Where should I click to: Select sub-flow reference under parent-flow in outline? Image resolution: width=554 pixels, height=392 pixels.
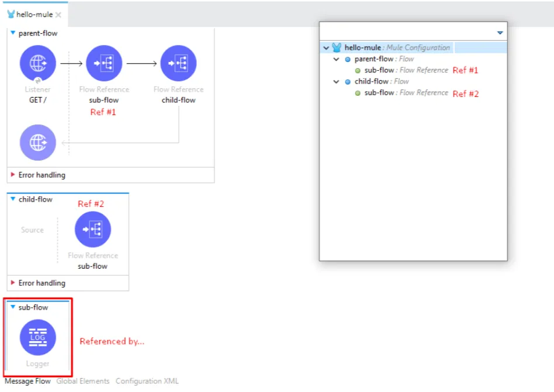406,70
